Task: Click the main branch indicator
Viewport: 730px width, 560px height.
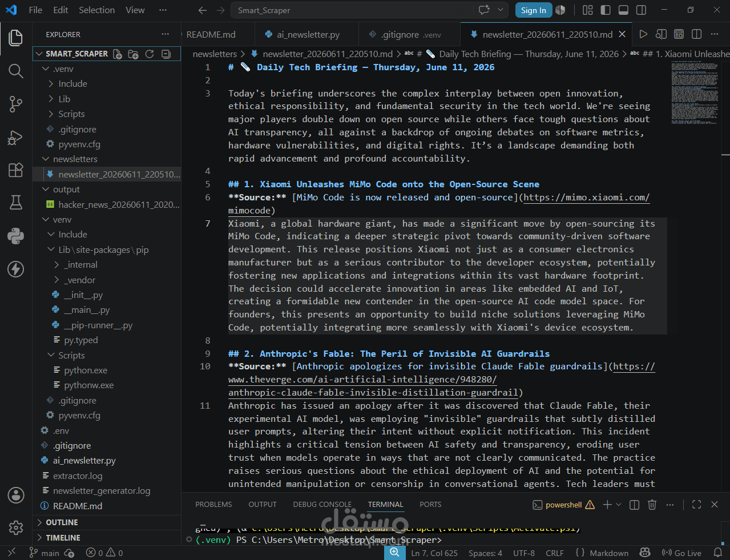Action: coord(45,553)
